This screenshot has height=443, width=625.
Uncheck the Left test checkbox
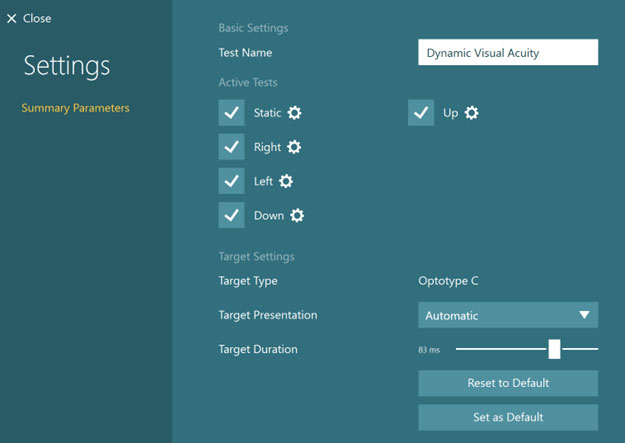click(232, 181)
